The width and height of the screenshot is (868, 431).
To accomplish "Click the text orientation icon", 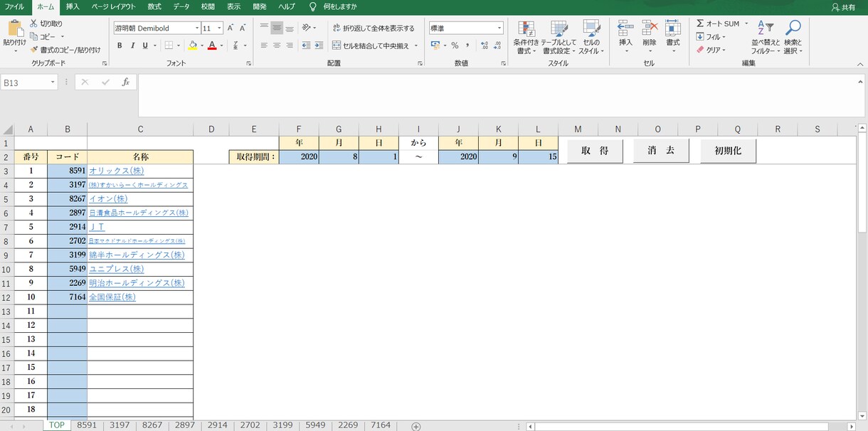I will 307,28.
